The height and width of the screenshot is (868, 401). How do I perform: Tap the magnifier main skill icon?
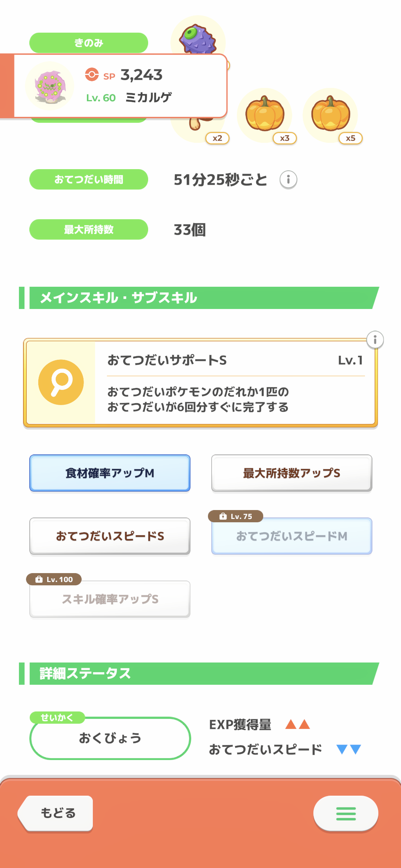click(x=61, y=382)
